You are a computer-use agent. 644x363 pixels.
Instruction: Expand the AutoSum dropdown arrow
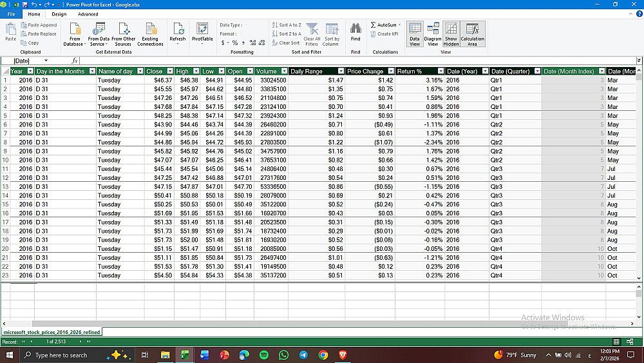click(x=399, y=25)
